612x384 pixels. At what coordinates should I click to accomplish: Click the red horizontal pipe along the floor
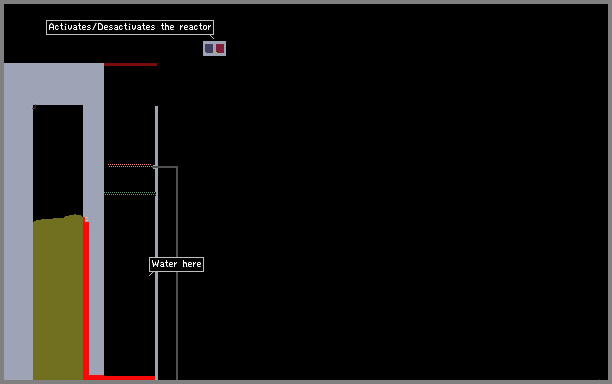(x=122, y=377)
